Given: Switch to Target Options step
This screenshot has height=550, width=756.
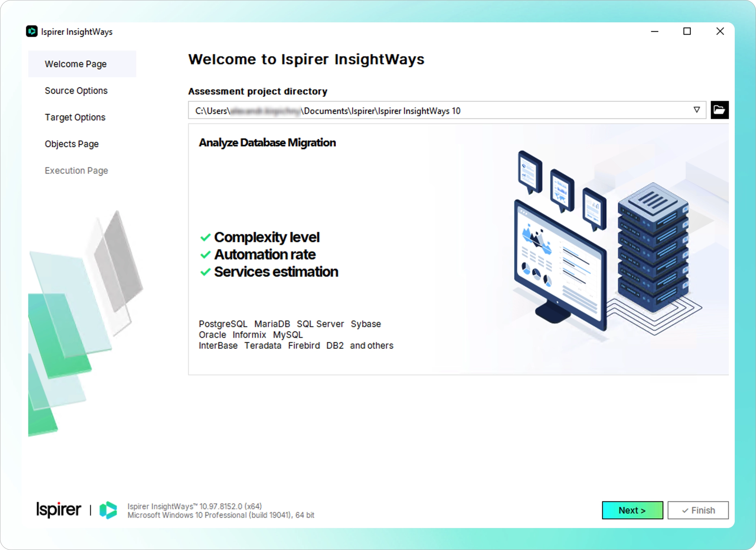Looking at the screenshot, I should tap(75, 117).
